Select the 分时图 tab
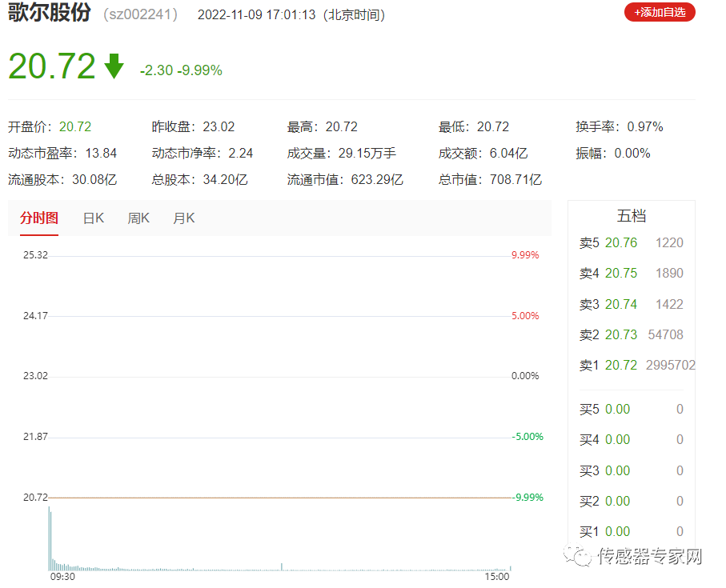The height and width of the screenshot is (588, 726). point(39,218)
